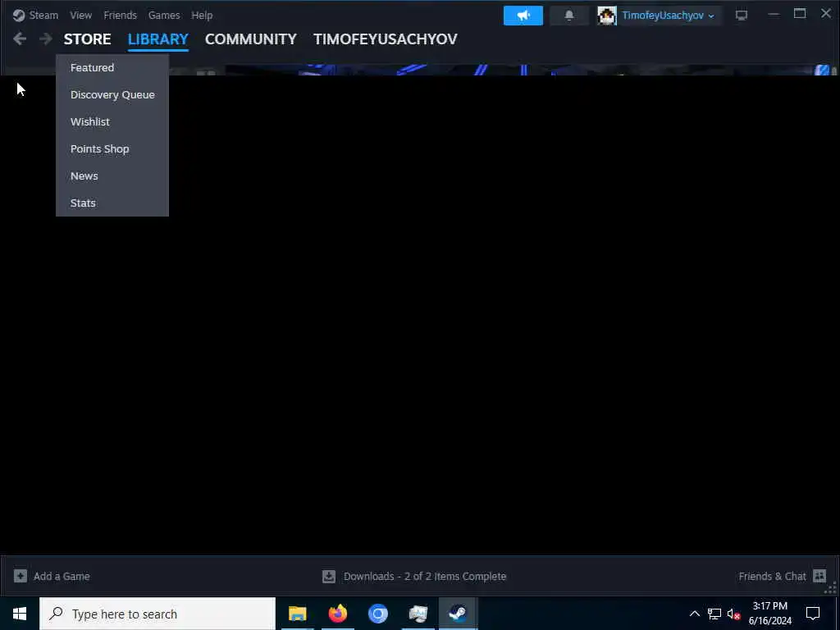Click the Friends & Chat people icon

point(819,576)
